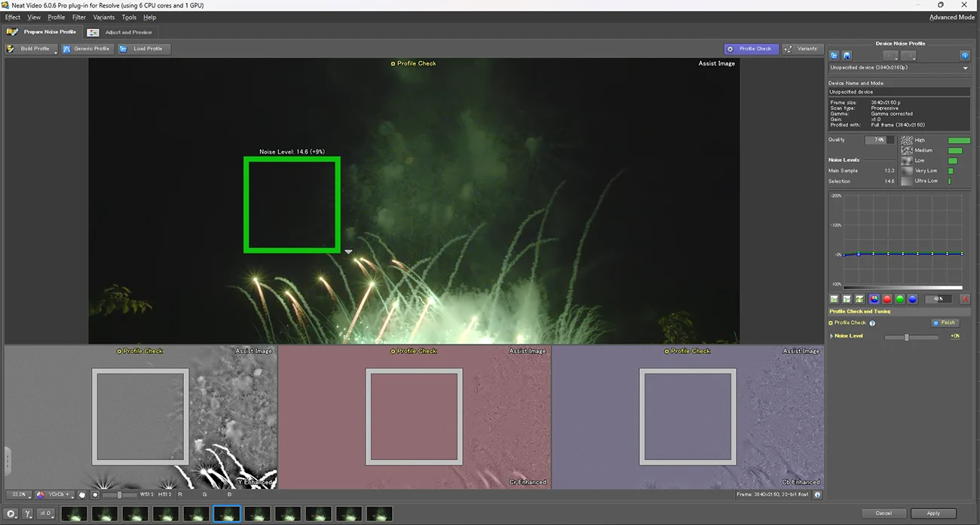The image size is (980, 525).
Task: Click the Finish button
Action: point(944,322)
